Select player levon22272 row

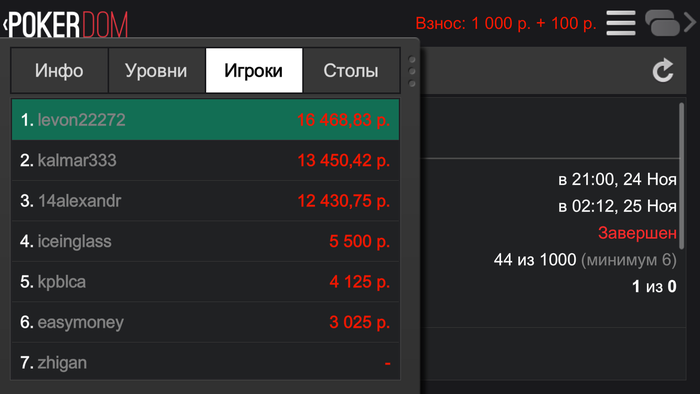205,120
